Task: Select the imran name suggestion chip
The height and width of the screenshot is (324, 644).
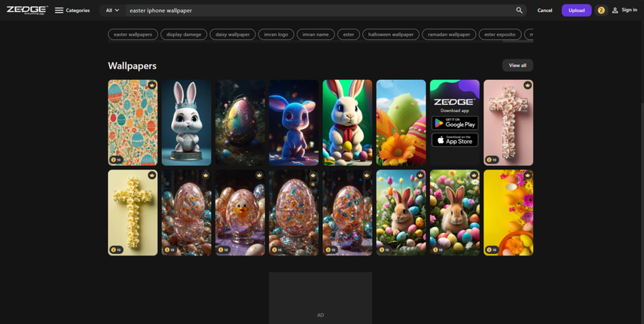Action: coord(316,35)
